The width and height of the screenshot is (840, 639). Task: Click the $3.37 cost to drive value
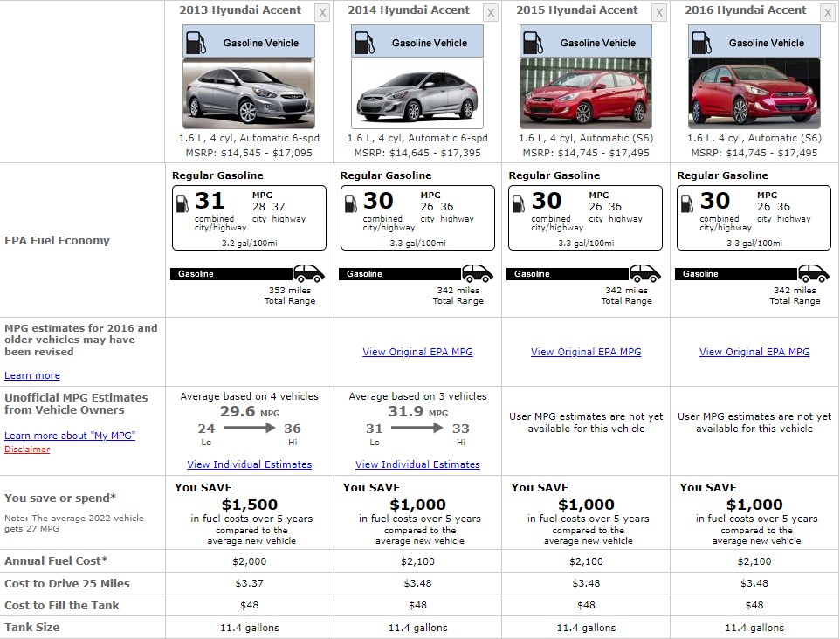[249, 583]
